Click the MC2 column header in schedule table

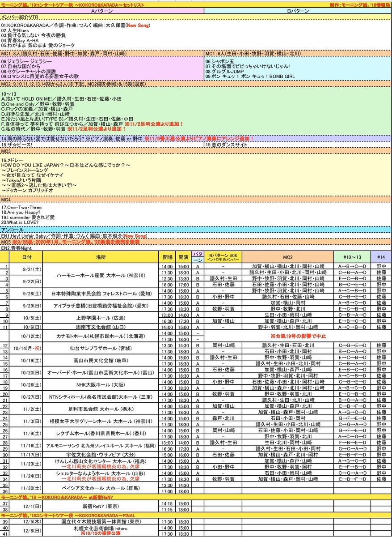click(288, 257)
